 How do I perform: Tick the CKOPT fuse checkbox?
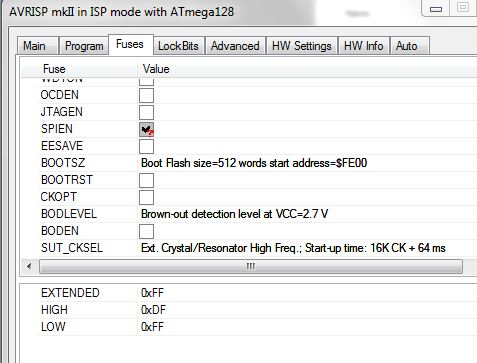146,197
